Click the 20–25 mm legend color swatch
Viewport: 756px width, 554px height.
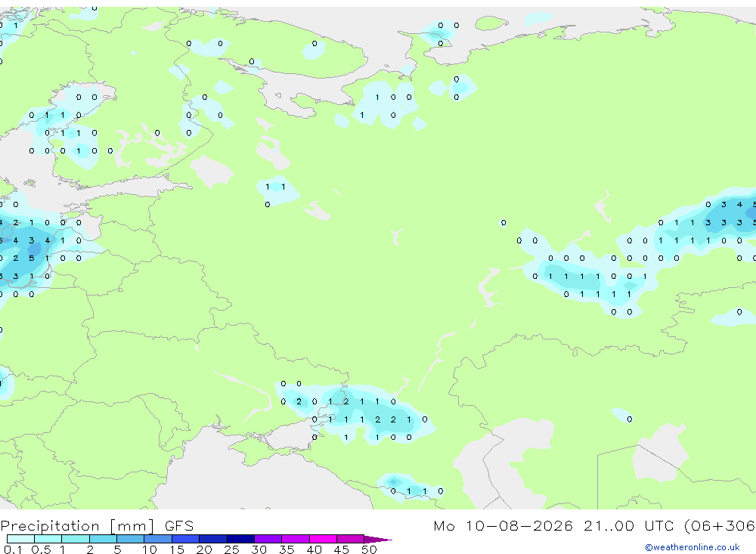tap(213, 539)
